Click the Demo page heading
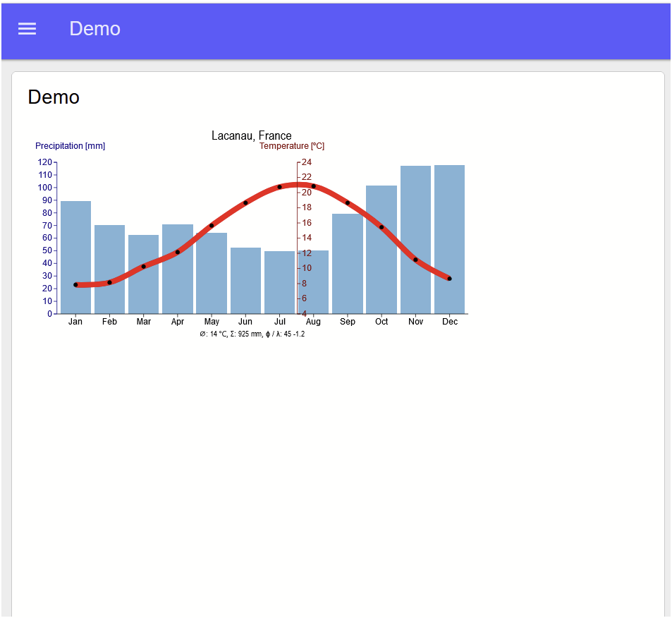672x618 pixels. coord(54,97)
